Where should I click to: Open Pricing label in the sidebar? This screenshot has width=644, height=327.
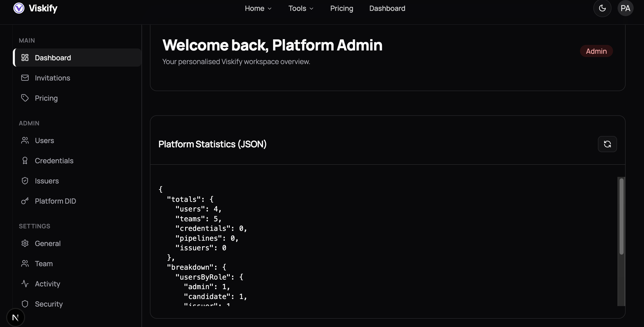click(46, 98)
